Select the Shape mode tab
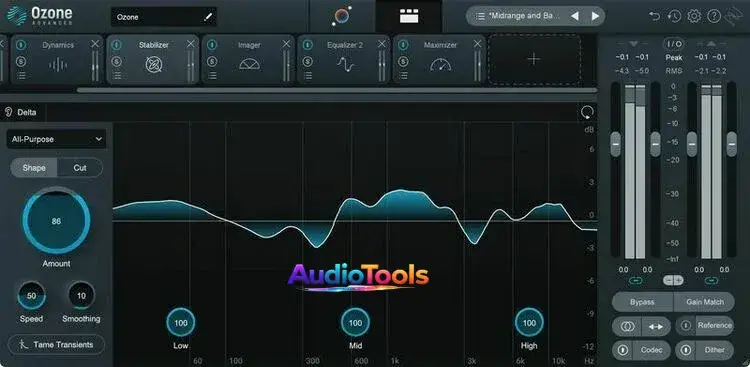750x367 pixels. (x=34, y=168)
